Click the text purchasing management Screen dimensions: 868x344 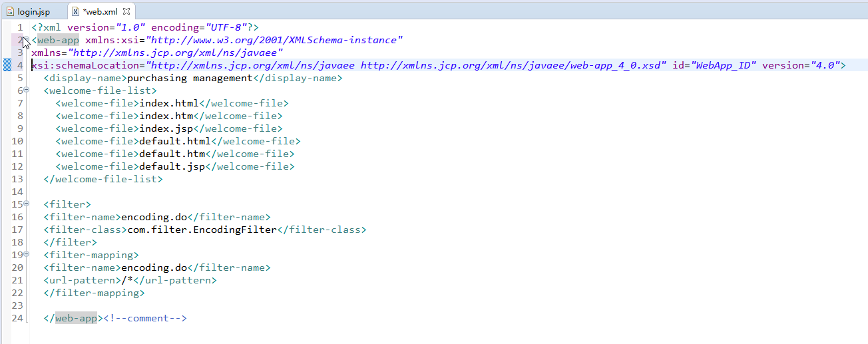point(190,78)
